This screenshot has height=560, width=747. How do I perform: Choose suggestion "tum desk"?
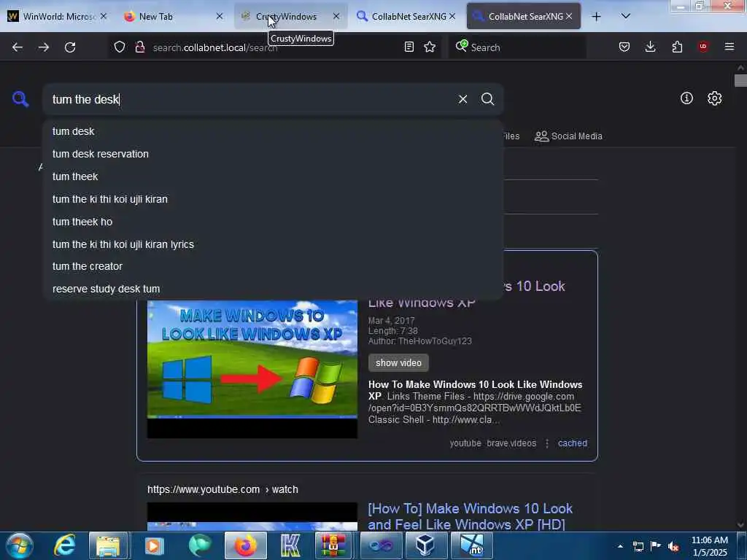click(273, 131)
